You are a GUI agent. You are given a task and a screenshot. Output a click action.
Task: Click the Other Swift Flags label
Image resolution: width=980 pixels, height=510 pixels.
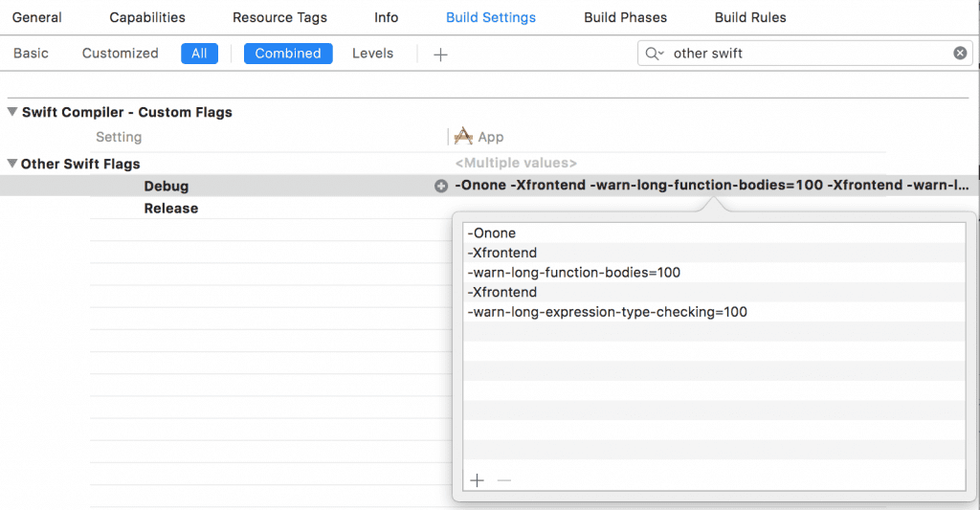click(80, 164)
